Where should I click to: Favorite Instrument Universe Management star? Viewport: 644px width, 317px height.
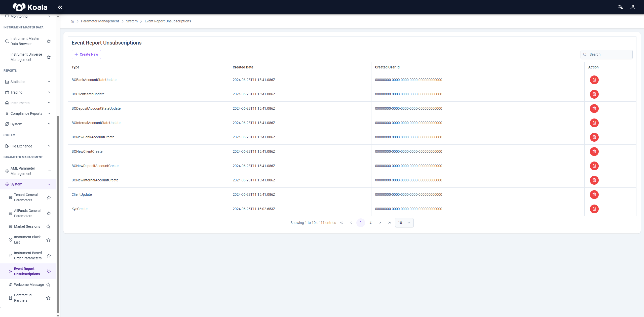click(49, 57)
